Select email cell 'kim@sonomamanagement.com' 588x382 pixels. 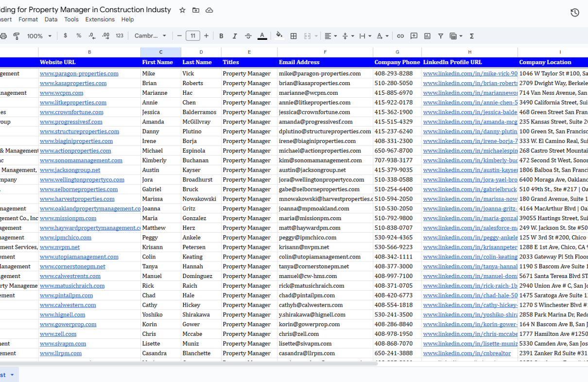coord(325,160)
